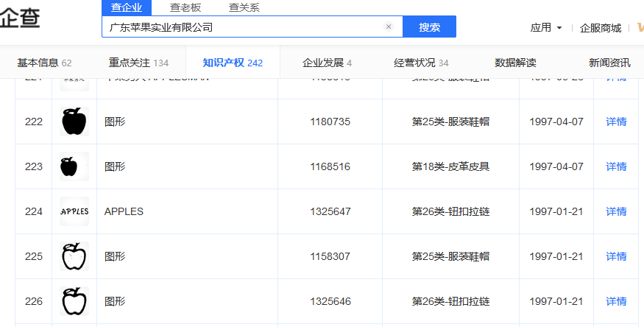This screenshot has height=327, width=644.
Task: Click 第25类-服装鞋帽 in row 222
Action: tap(450, 122)
